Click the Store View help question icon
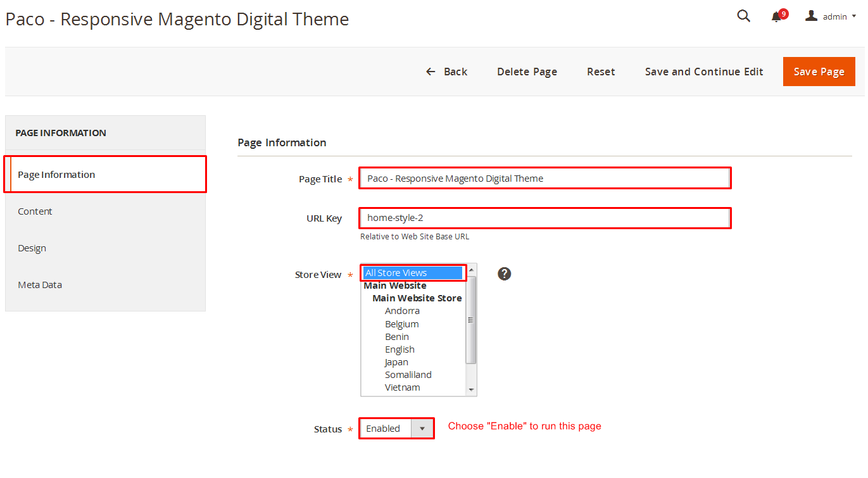The height and width of the screenshot is (478, 868). pos(504,274)
